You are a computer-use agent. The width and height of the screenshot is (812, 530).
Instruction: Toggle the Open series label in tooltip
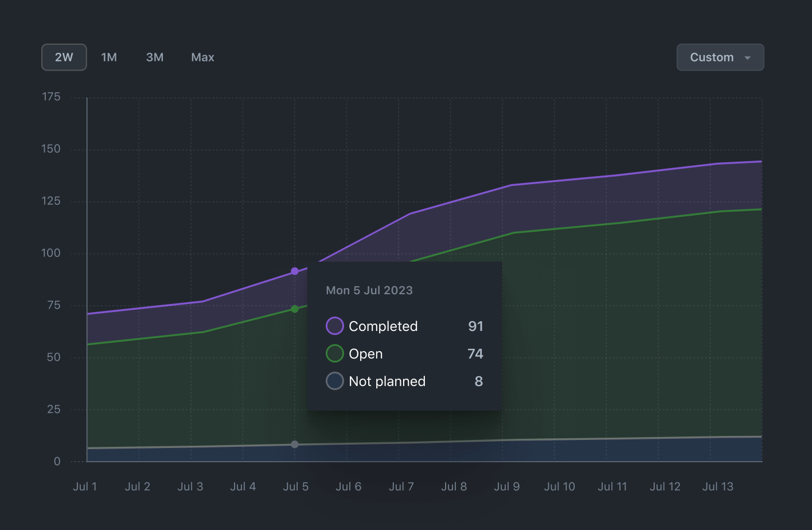point(366,354)
